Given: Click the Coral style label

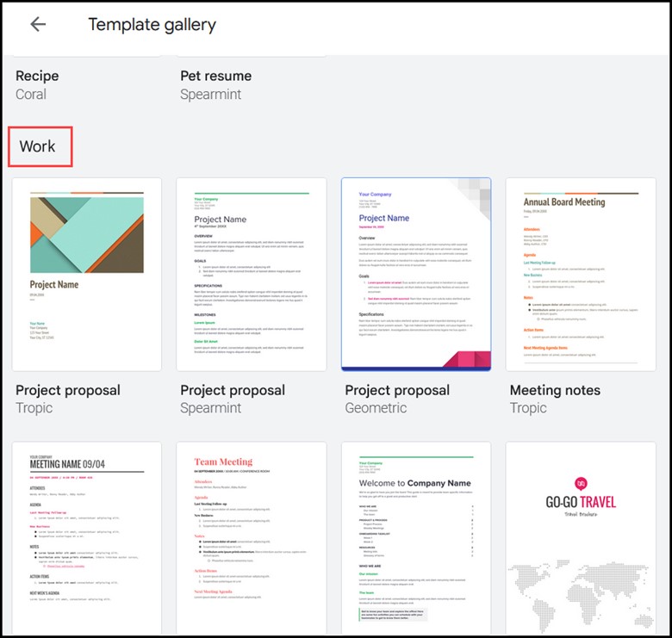Looking at the screenshot, I should point(31,94).
